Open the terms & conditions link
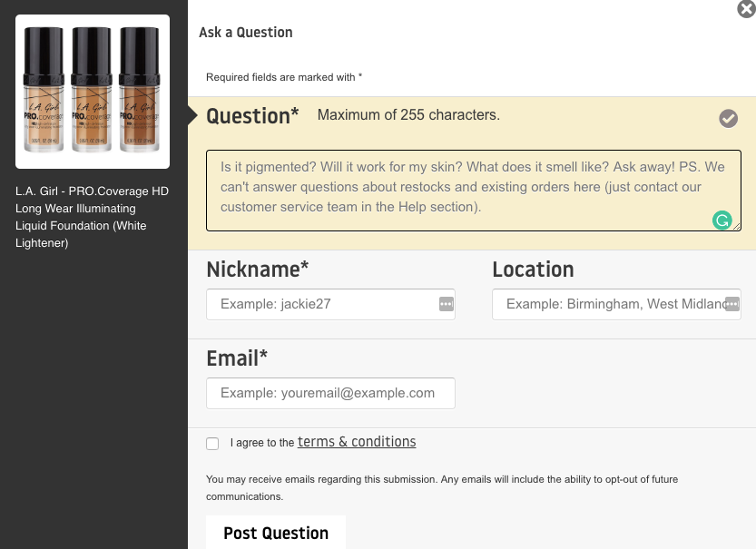756x549 pixels. coord(357,442)
